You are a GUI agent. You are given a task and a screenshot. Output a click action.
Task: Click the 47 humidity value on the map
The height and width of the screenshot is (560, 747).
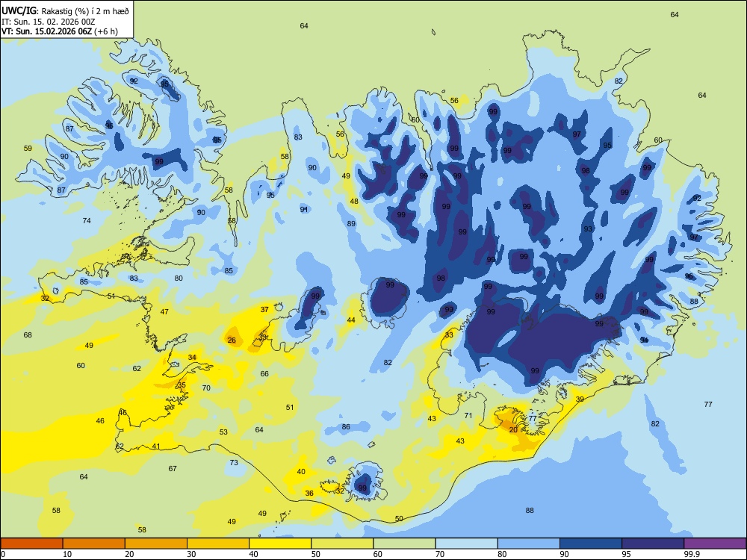(x=164, y=311)
